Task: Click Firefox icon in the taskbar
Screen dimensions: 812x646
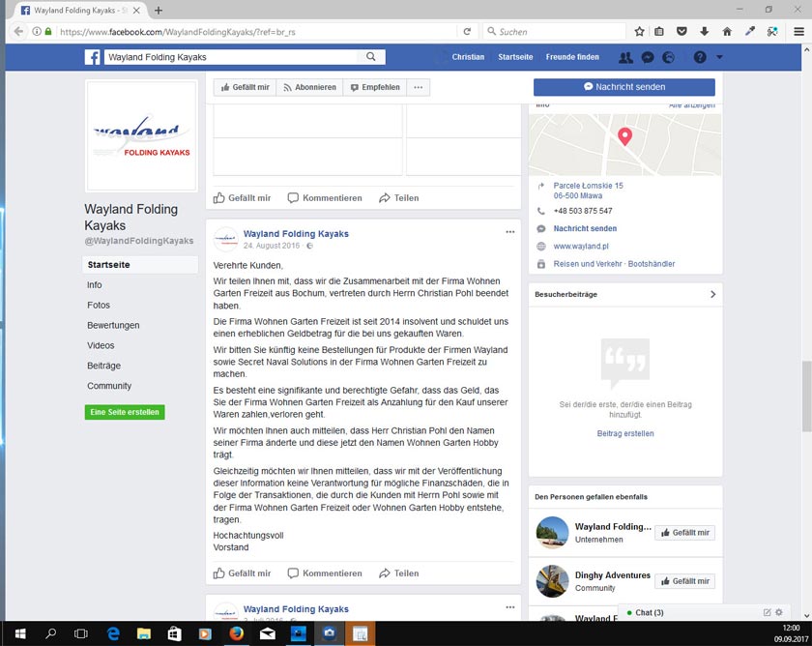Action: click(237, 633)
